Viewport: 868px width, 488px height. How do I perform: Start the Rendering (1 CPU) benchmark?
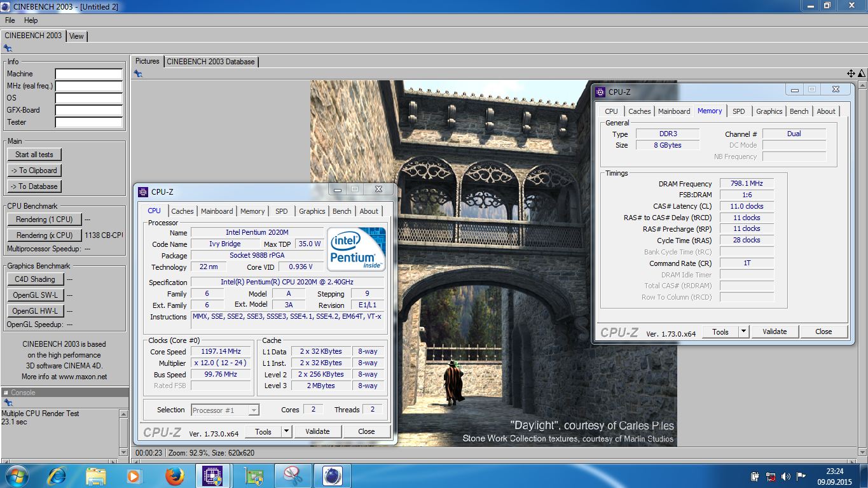45,220
